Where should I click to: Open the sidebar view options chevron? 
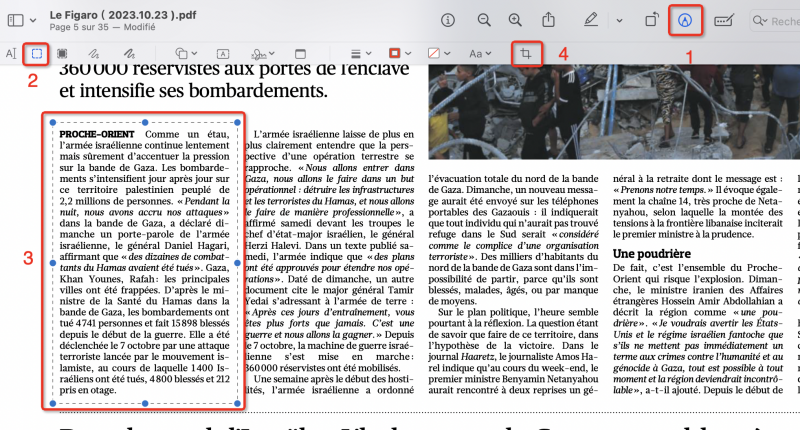tap(33, 20)
